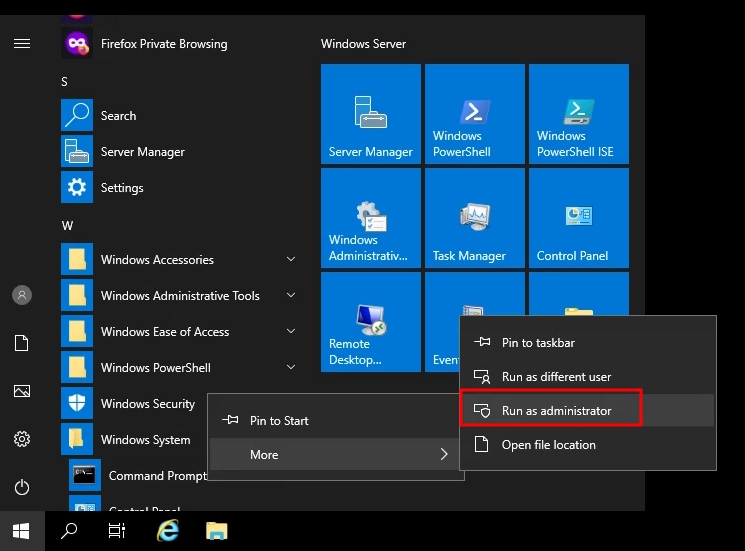Screen dimensions: 745x551
Task: Open the Control Panel tile
Action: (579, 217)
